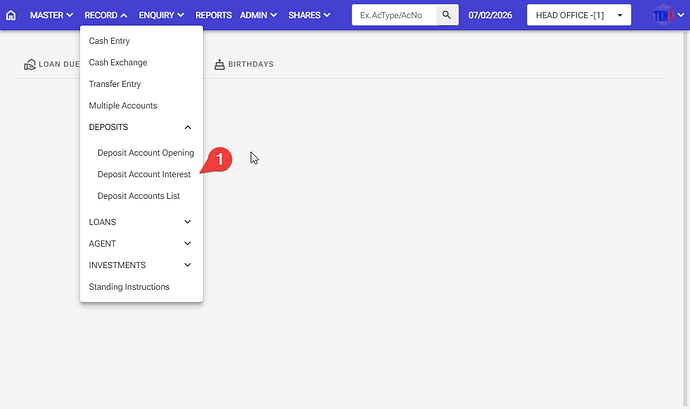Click the search magnifier icon
Screen dimensions: 690x409
447,16
